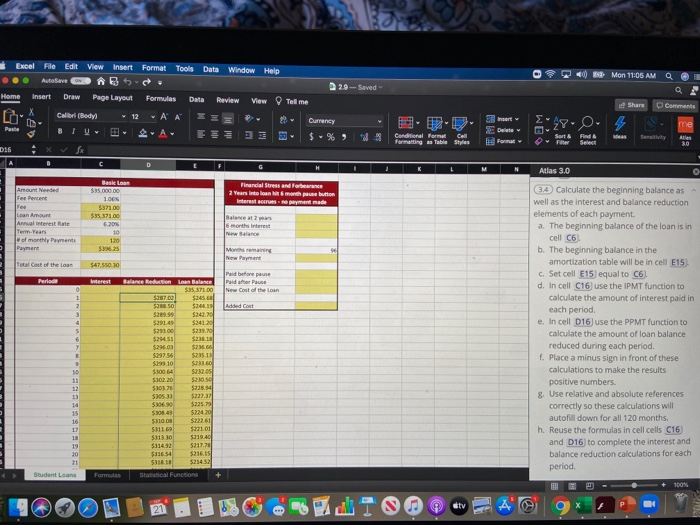
Task: Click the Name Box showing D16
Action: point(13,150)
